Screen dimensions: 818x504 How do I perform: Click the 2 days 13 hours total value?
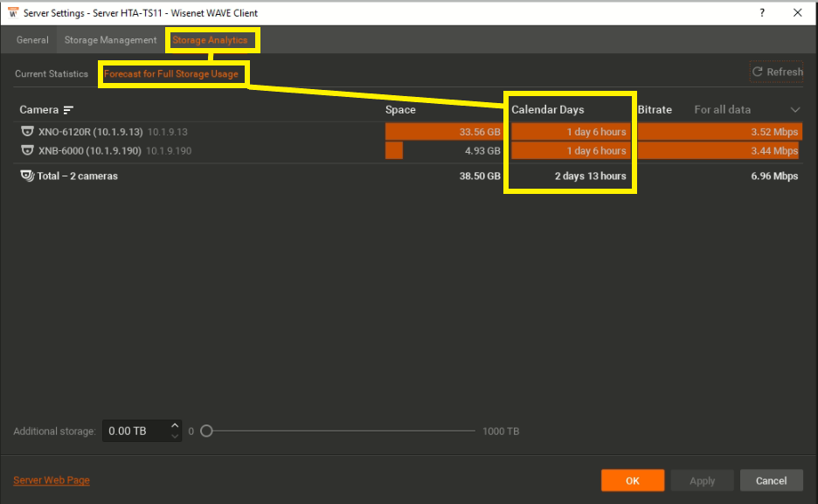point(590,176)
